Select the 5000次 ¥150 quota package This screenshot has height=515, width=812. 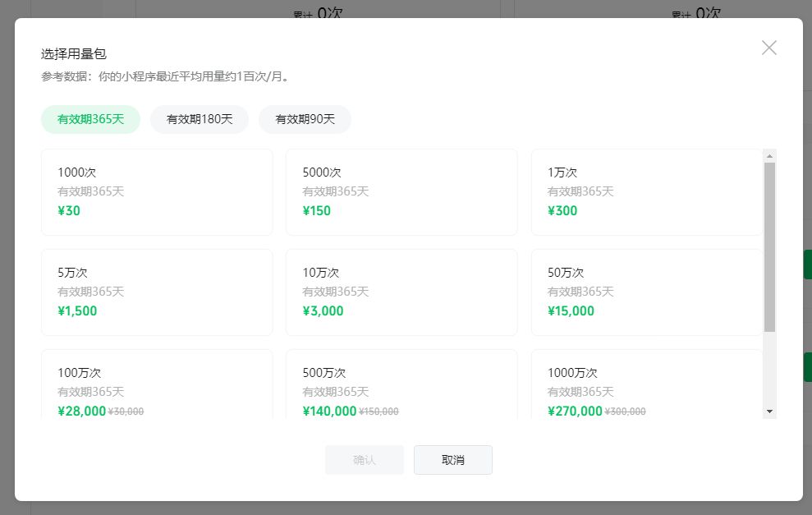(x=401, y=191)
